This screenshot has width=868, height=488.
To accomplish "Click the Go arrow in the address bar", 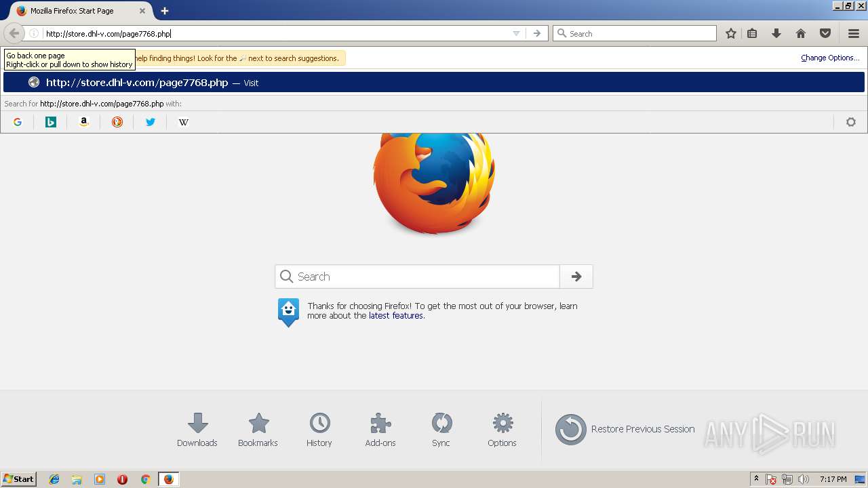I will pos(537,33).
